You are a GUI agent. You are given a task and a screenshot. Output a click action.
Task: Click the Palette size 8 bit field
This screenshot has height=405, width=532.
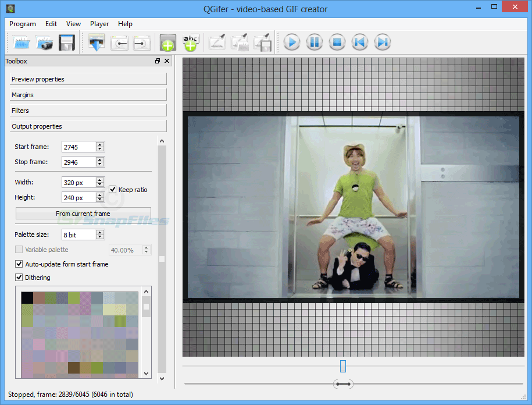79,235
